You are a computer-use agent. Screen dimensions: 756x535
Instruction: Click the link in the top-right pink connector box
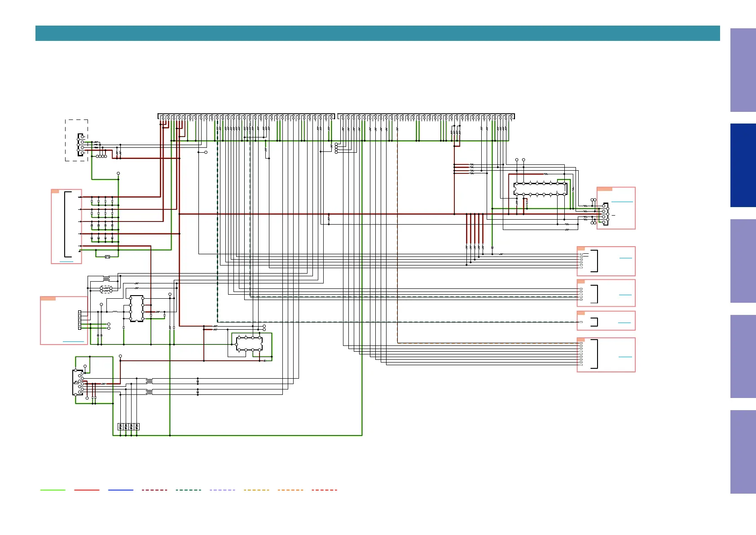[622, 202]
